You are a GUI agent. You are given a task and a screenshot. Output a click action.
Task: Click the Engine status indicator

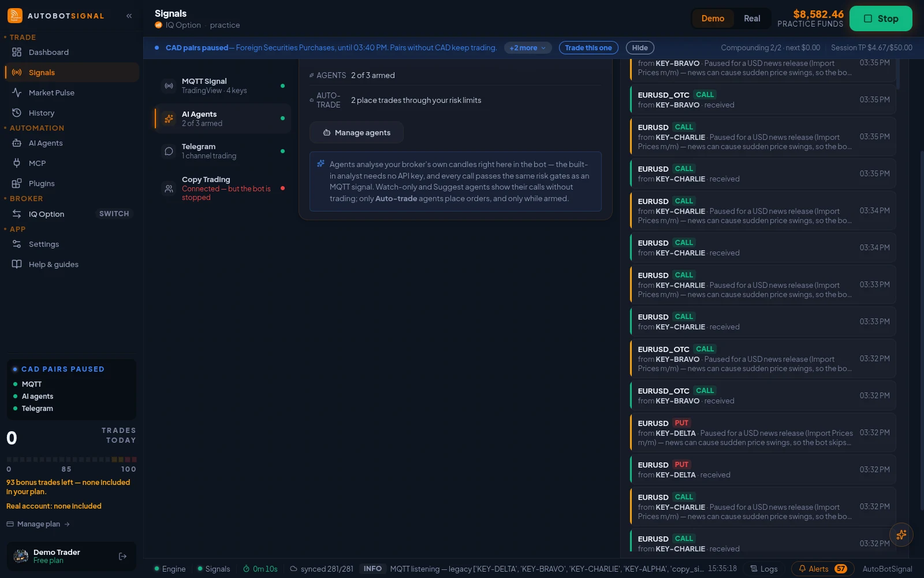[x=170, y=569]
